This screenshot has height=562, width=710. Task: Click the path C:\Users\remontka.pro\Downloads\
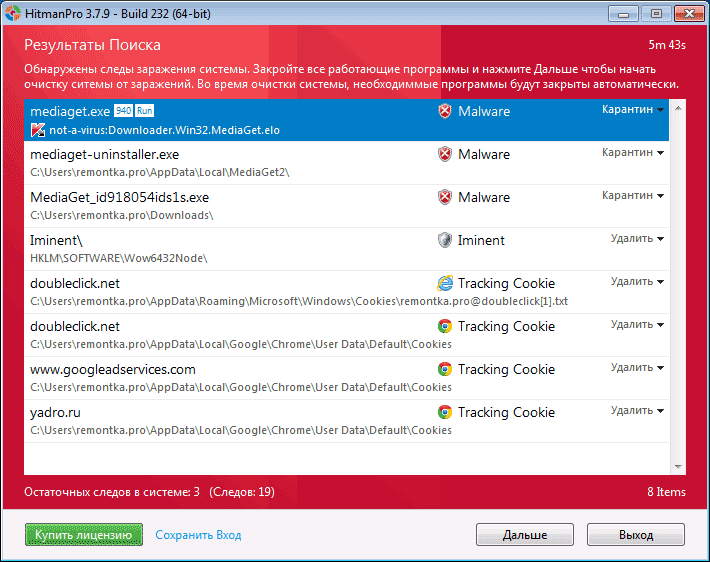click(122, 215)
